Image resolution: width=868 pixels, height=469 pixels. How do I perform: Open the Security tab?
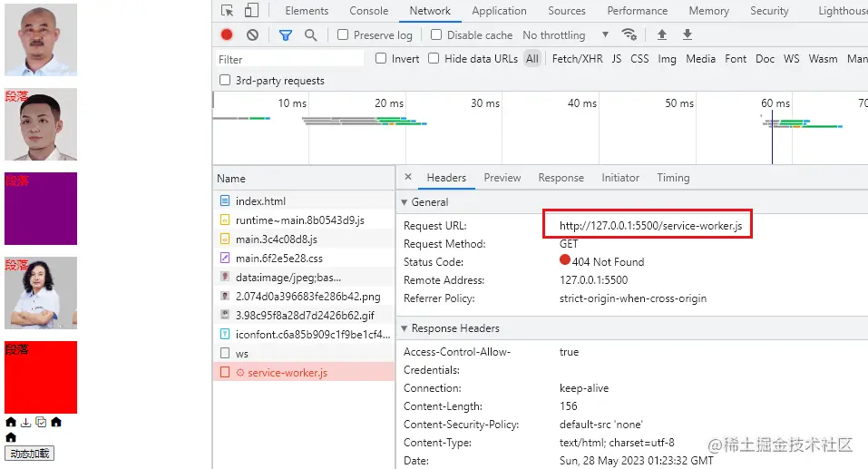769,11
